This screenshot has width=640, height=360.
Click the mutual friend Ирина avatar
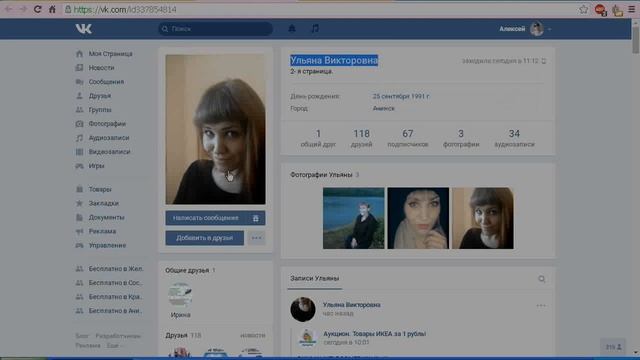click(x=180, y=296)
